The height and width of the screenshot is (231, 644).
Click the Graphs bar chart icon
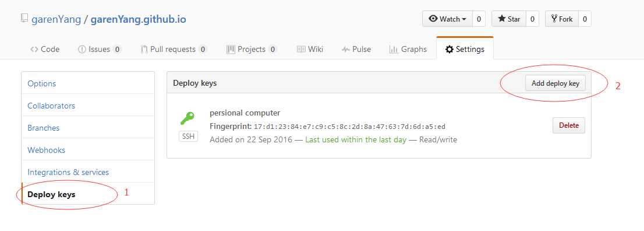tap(394, 50)
